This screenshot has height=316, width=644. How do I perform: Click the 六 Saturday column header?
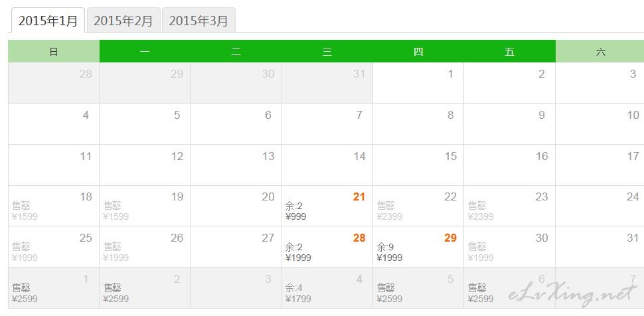point(600,51)
